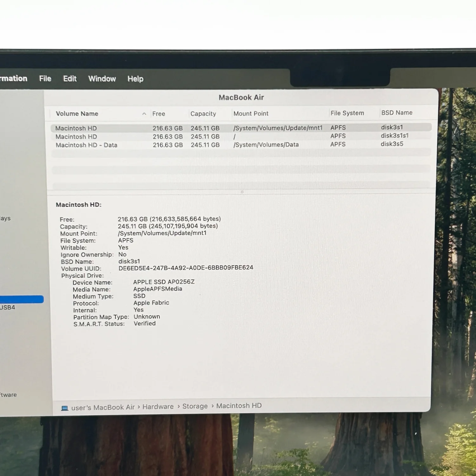This screenshot has width=476, height=476.
Task: Select the Macintosh HD - Data volume row
Action: pos(241,145)
